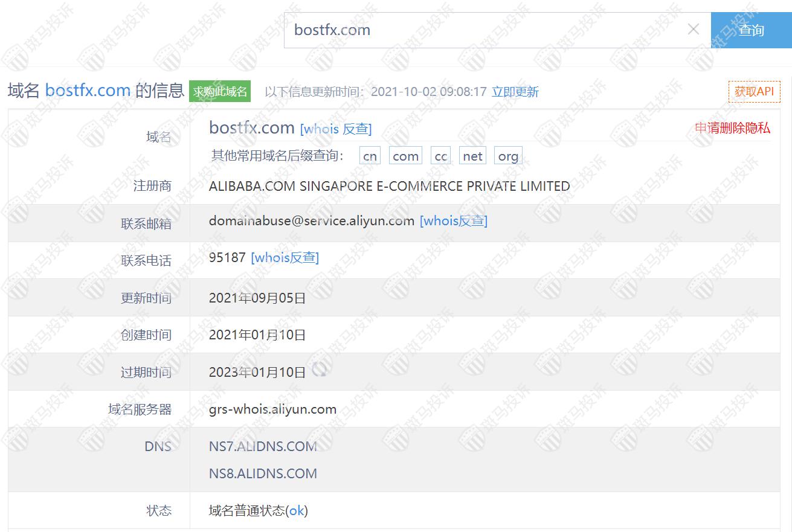This screenshot has height=532, width=792.
Task: Open whois反查 beside the contact email
Action: point(453,221)
